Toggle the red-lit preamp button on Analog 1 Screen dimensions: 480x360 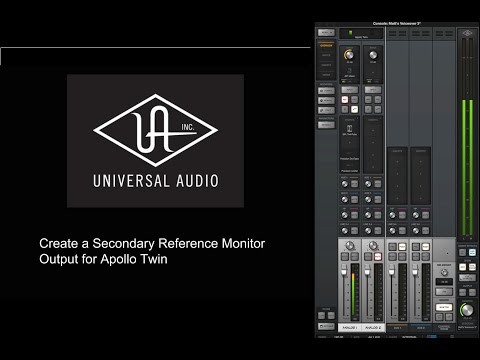click(x=345, y=99)
